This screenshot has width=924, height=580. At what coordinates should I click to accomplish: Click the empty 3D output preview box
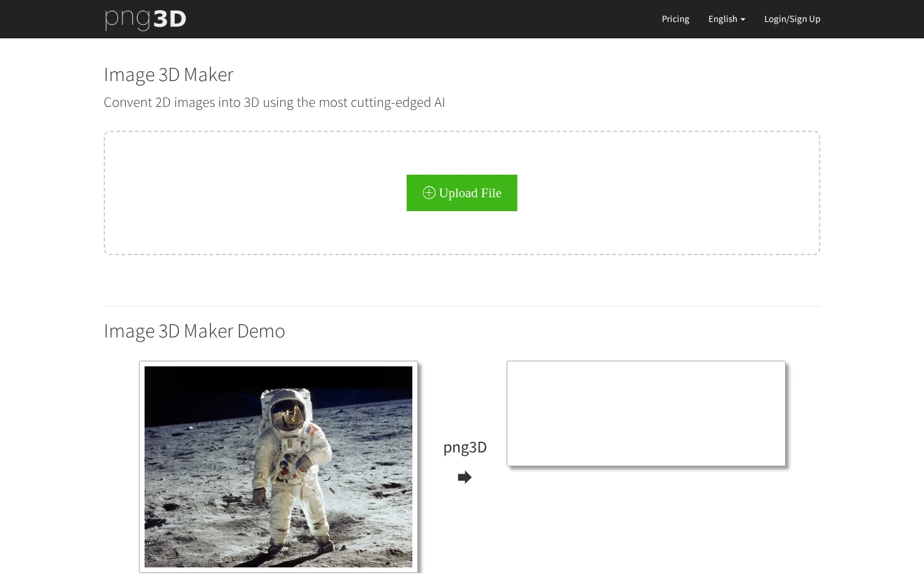tap(646, 413)
